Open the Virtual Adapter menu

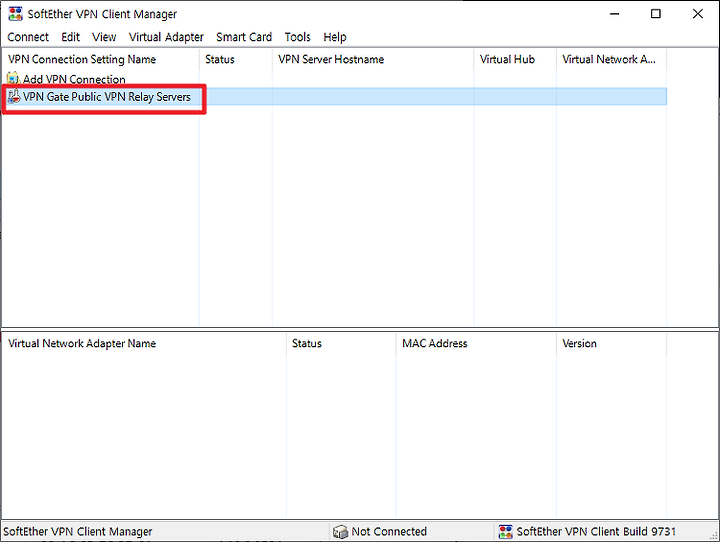(166, 37)
